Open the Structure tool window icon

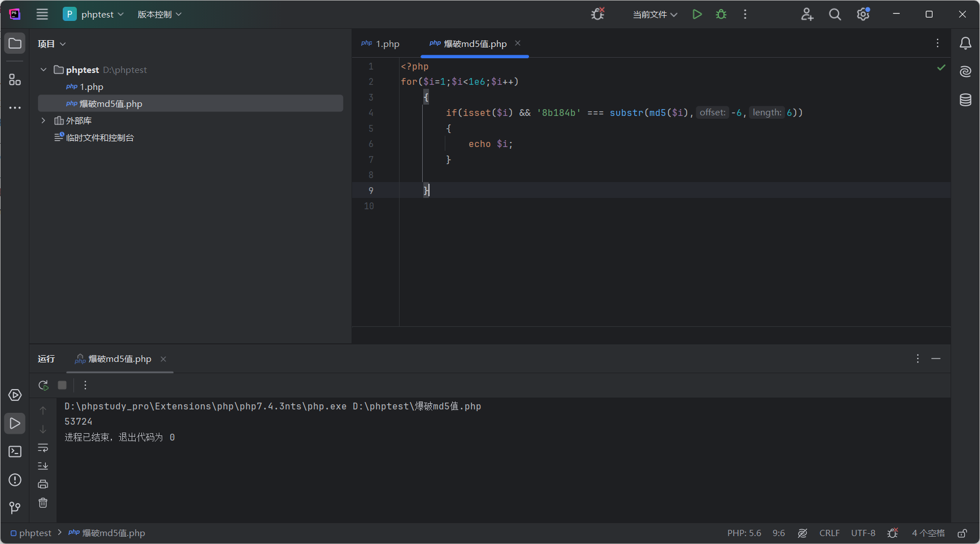[15, 80]
